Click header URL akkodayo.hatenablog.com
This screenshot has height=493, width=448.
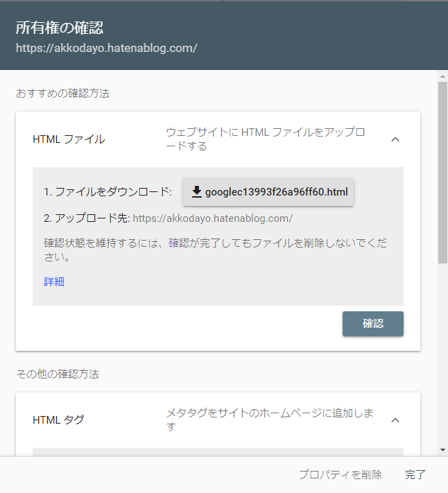107,48
